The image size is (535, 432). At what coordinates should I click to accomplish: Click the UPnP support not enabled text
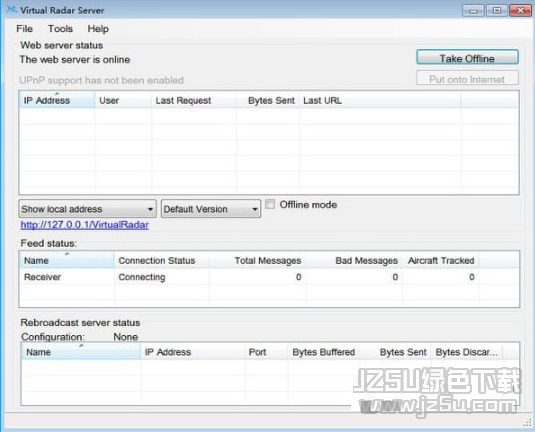point(101,80)
